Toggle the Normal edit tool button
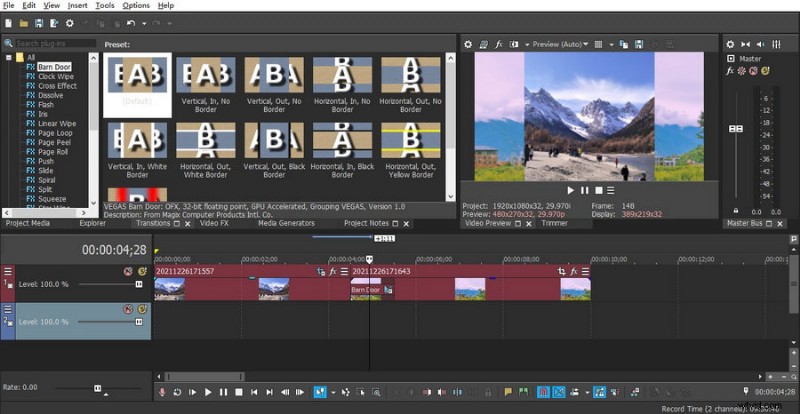800x414 pixels. (x=320, y=392)
